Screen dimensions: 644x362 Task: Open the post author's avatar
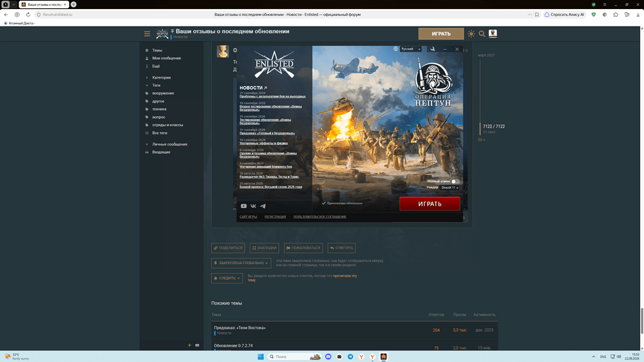tap(223, 52)
